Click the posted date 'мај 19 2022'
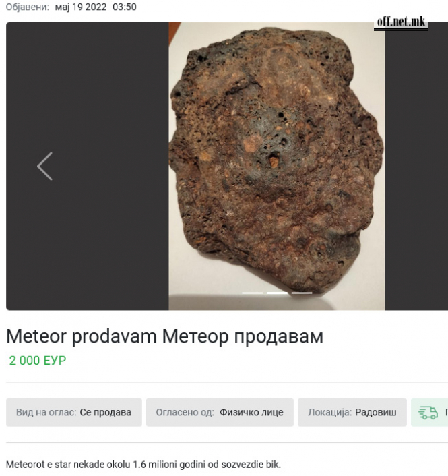This screenshot has height=476, width=448. (x=81, y=7)
